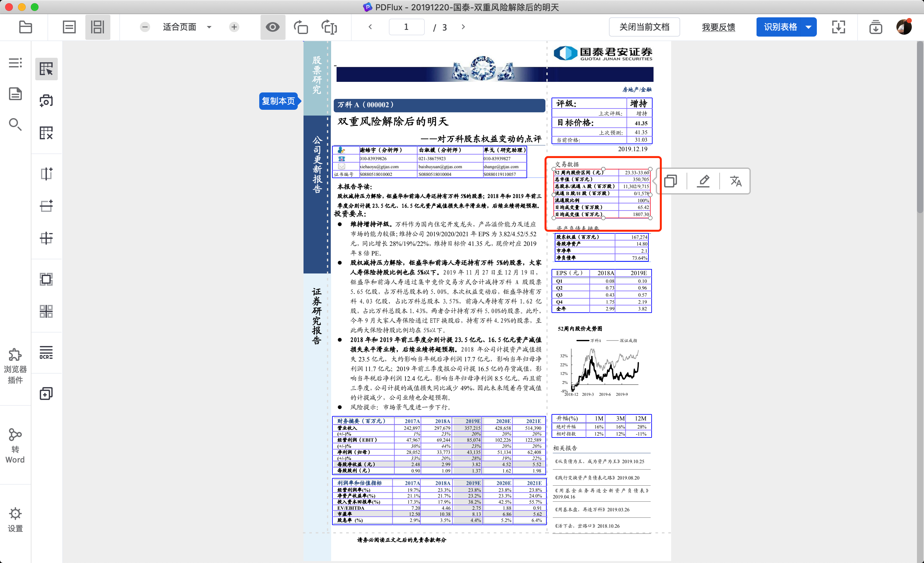Open search icon in left sidebar
This screenshot has height=563, width=924.
pyautogui.click(x=15, y=124)
